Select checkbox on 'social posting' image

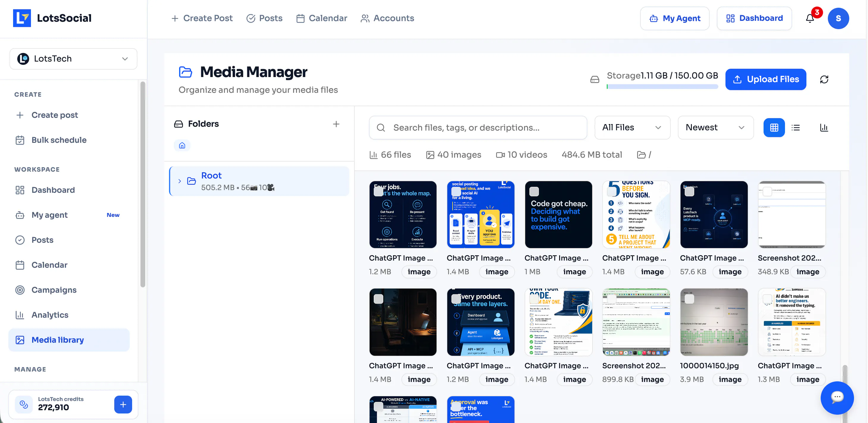tap(456, 191)
